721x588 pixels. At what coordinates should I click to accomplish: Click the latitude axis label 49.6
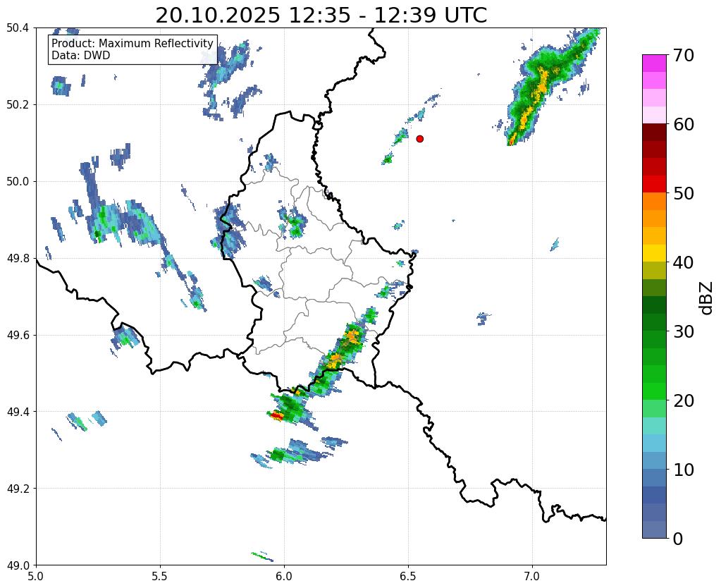tap(18, 335)
